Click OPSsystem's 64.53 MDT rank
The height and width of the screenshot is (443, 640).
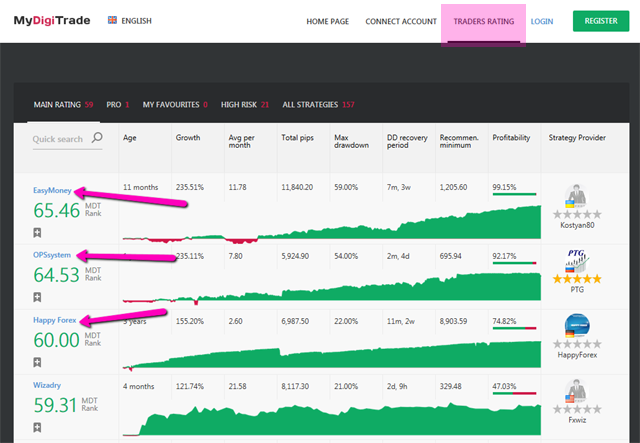[57, 275]
